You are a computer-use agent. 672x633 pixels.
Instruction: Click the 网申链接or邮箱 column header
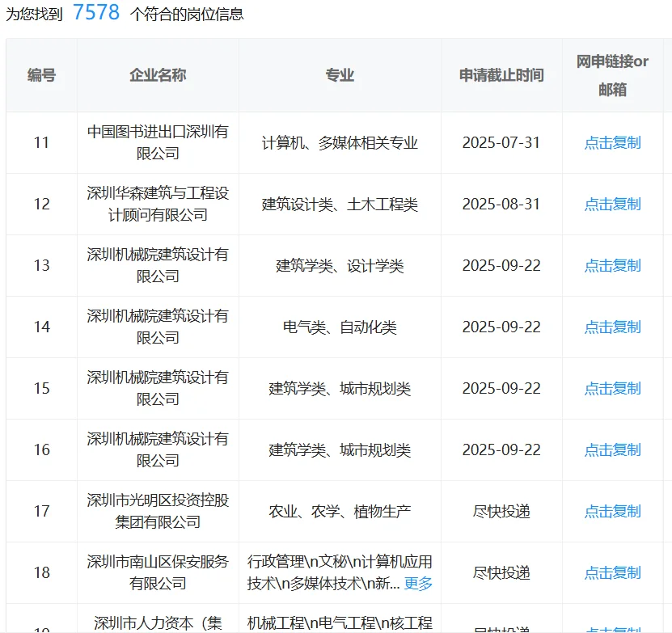[612, 75]
